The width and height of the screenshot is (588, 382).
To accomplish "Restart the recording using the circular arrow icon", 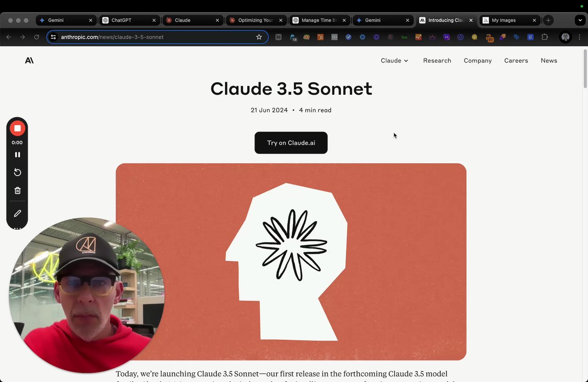I will (17, 172).
